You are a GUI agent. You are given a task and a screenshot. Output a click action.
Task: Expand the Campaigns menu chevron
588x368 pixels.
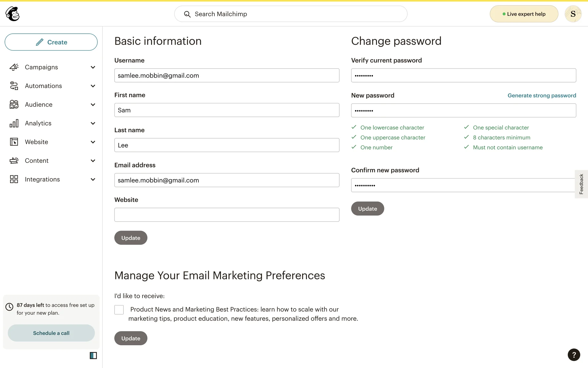[93, 67]
